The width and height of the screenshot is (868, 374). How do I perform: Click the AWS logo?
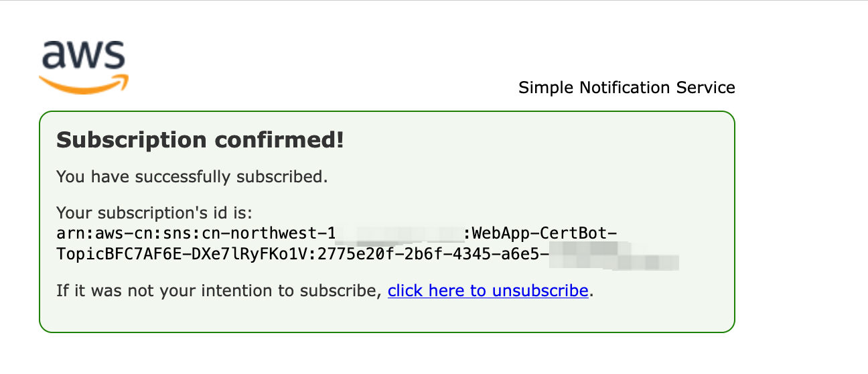click(84, 66)
